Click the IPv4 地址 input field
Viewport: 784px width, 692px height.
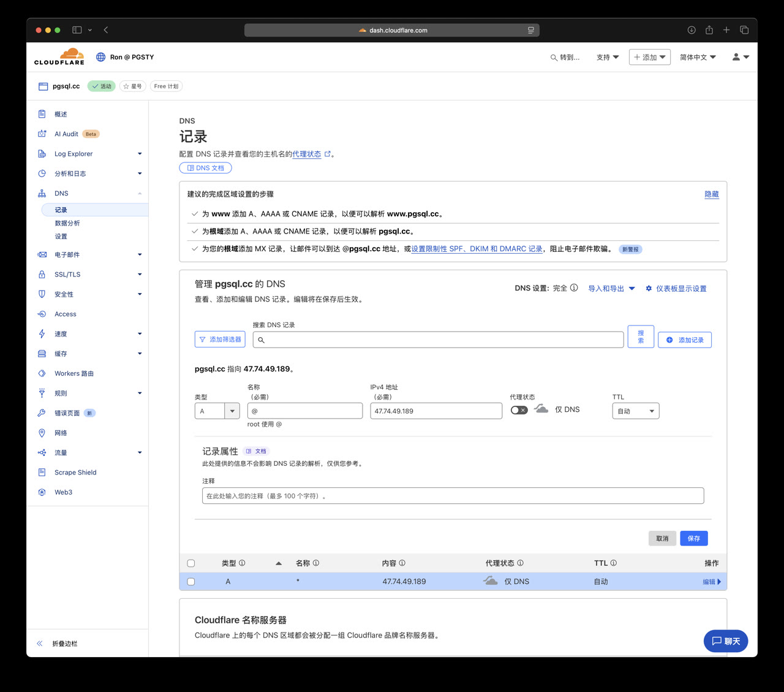click(436, 411)
